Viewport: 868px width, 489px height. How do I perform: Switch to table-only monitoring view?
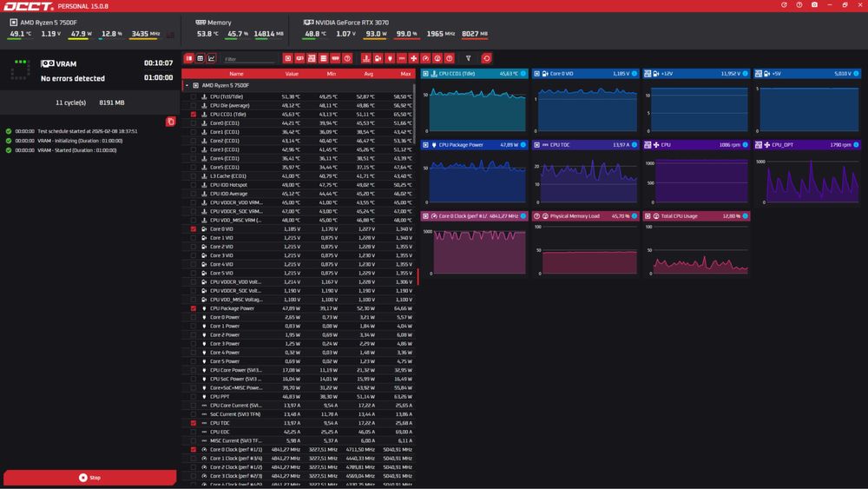[201, 58]
